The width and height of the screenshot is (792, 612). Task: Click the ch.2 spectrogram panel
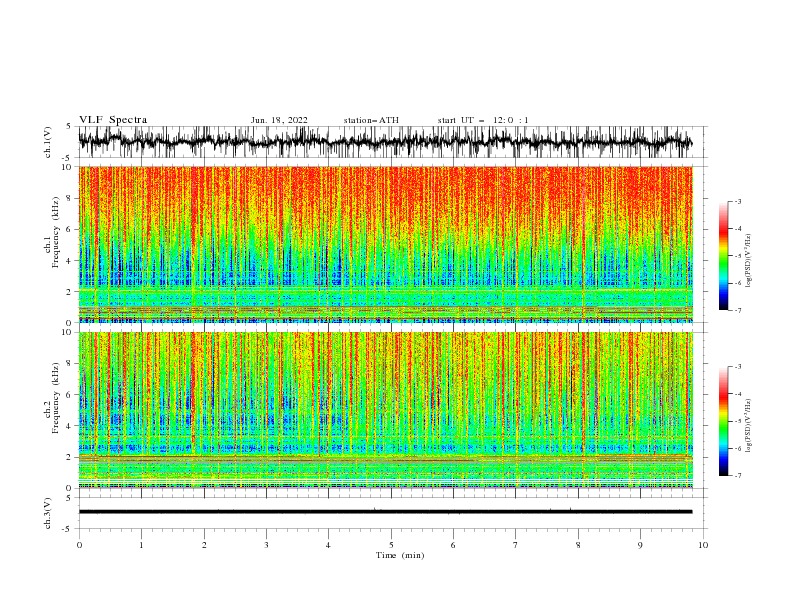[385, 410]
